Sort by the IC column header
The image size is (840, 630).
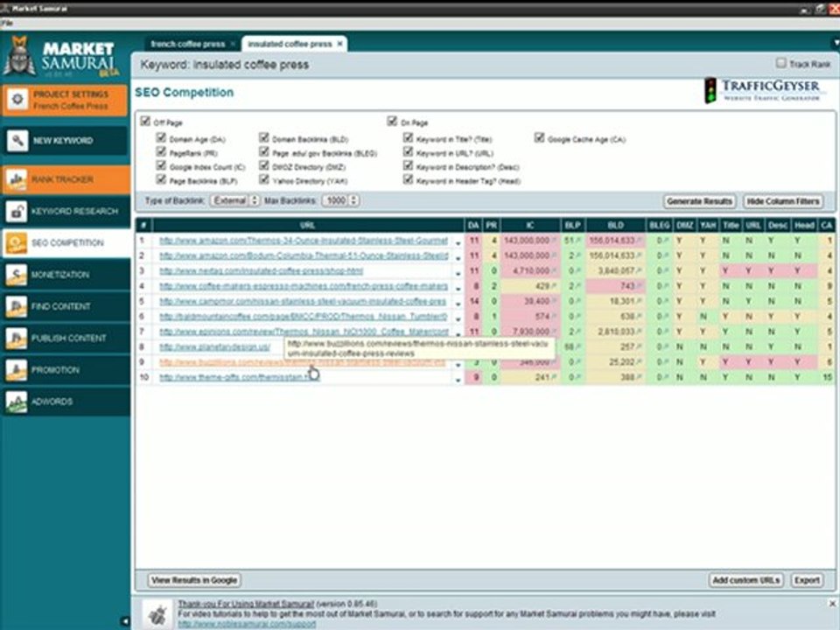530,225
